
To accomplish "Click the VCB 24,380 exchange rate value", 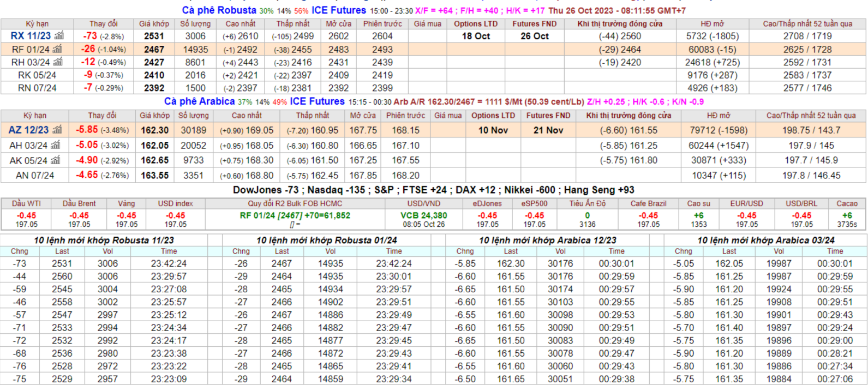I will point(423,215).
